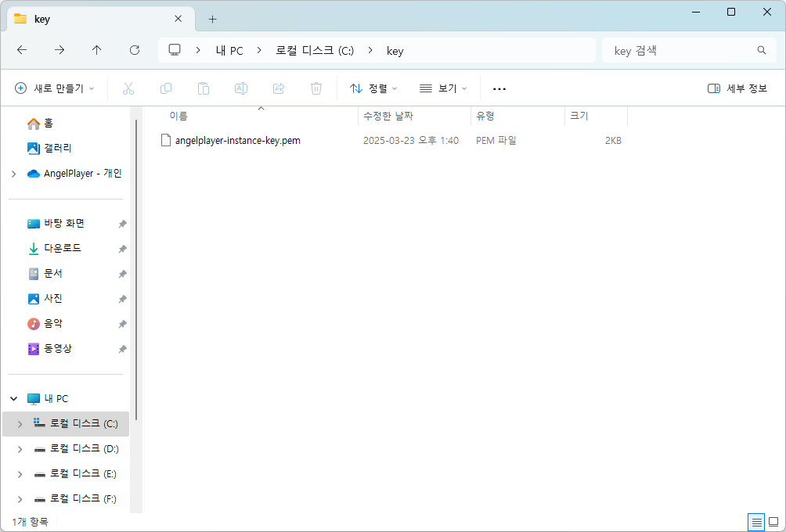Unpin 동영상 using its pin icon
The height and width of the screenshot is (532, 786).
[122, 349]
